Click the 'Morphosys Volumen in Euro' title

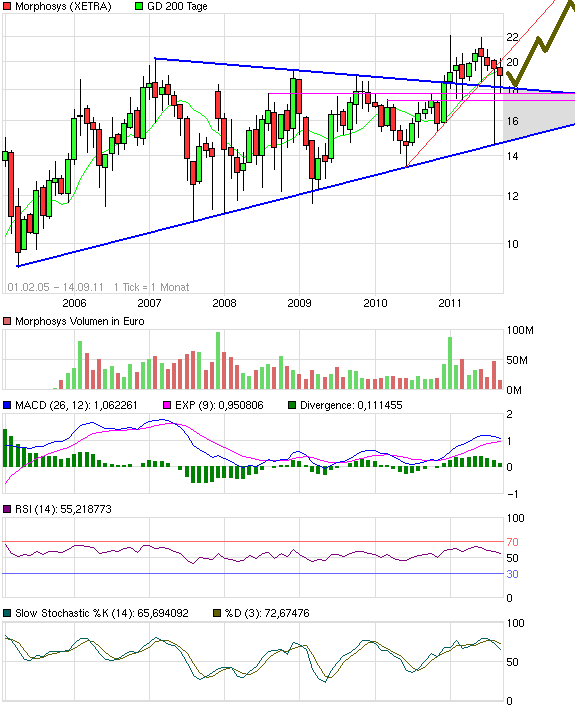80,321
